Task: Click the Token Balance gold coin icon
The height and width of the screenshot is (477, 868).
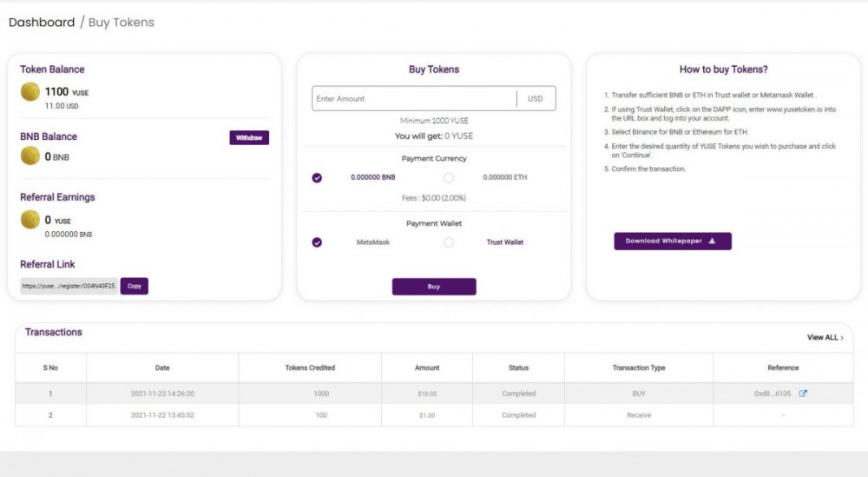Action: tap(30, 92)
